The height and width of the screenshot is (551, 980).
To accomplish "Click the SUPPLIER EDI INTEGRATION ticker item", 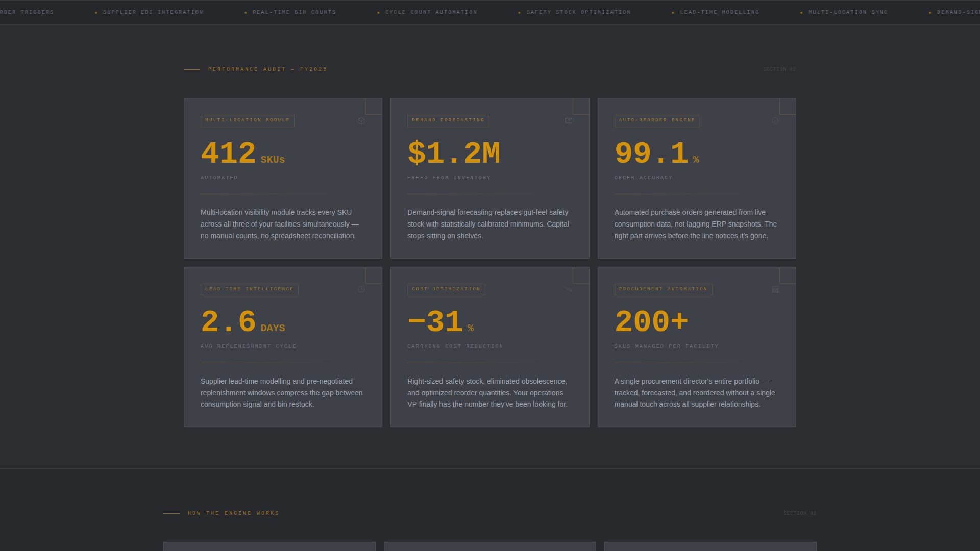I will (x=150, y=12).
